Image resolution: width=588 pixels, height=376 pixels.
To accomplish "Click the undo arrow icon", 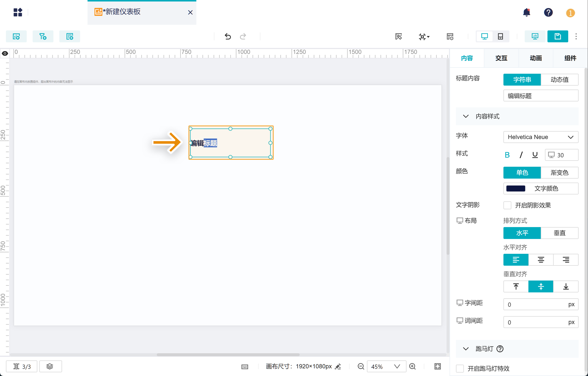I will pyautogui.click(x=227, y=37).
